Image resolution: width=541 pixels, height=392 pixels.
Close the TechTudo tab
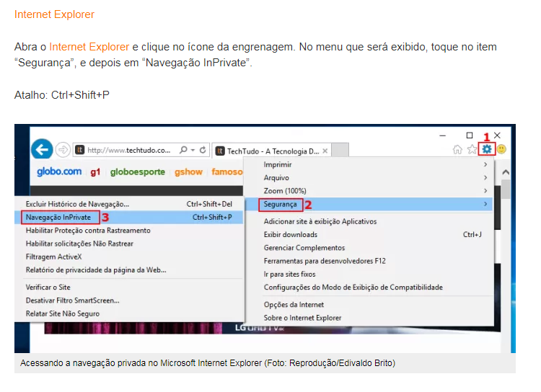point(325,151)
